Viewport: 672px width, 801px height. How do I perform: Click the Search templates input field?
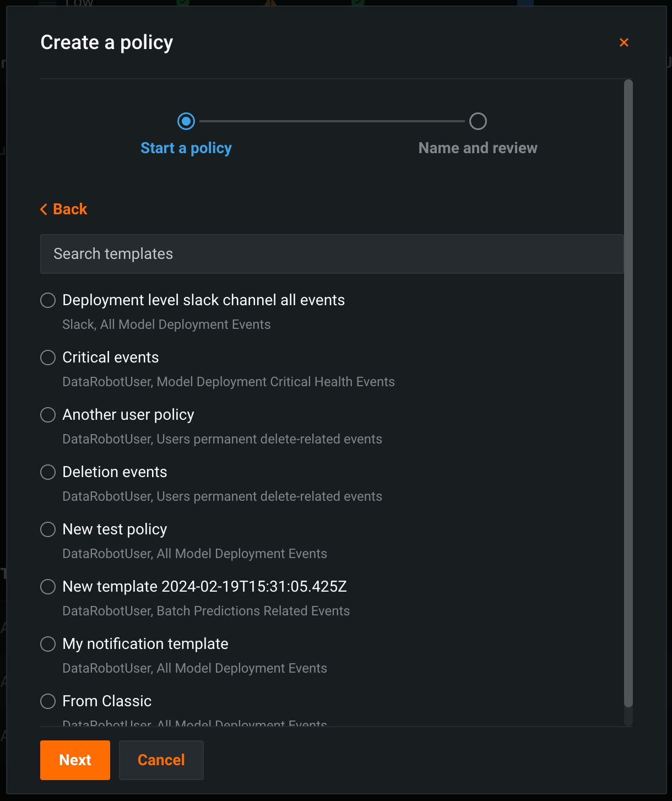pos(331,254)
